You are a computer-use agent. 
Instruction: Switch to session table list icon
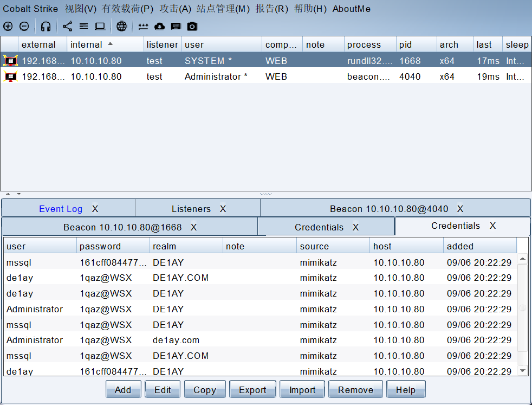click(x=83, y=26)
